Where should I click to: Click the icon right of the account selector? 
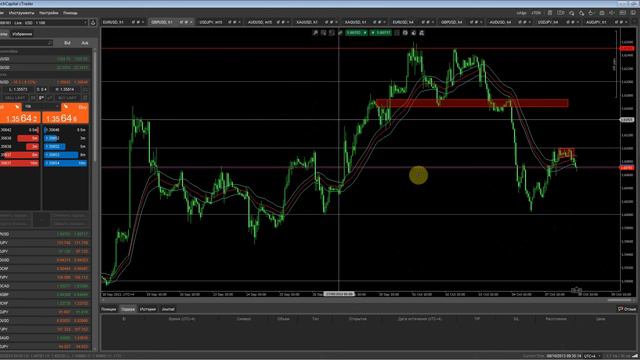point(93,22)
